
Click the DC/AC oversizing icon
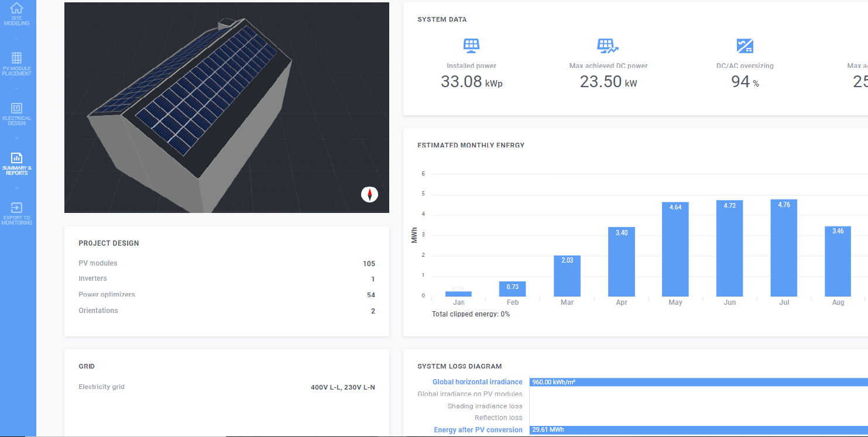click(745, 46)
